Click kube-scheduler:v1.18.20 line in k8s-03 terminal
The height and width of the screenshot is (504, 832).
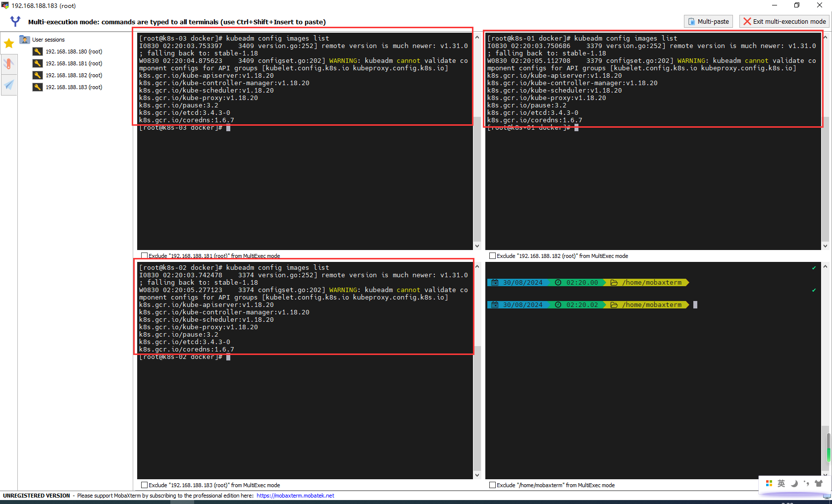[207, 91]
